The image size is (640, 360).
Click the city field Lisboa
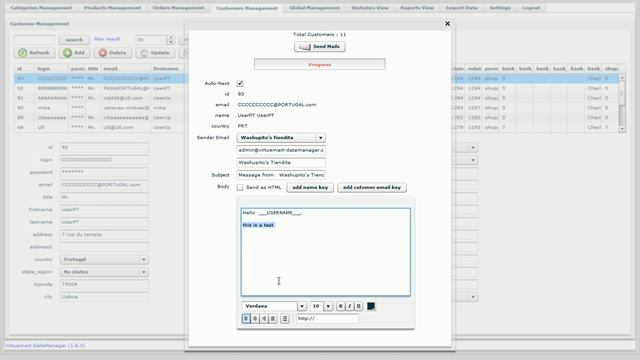(x=104, y=297)
